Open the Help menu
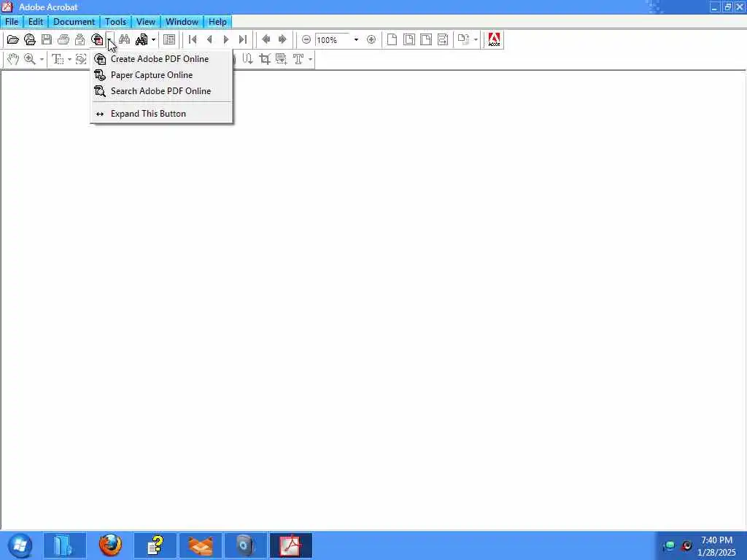Viewport: 747px width, 560px height. [x=217, y=22]
